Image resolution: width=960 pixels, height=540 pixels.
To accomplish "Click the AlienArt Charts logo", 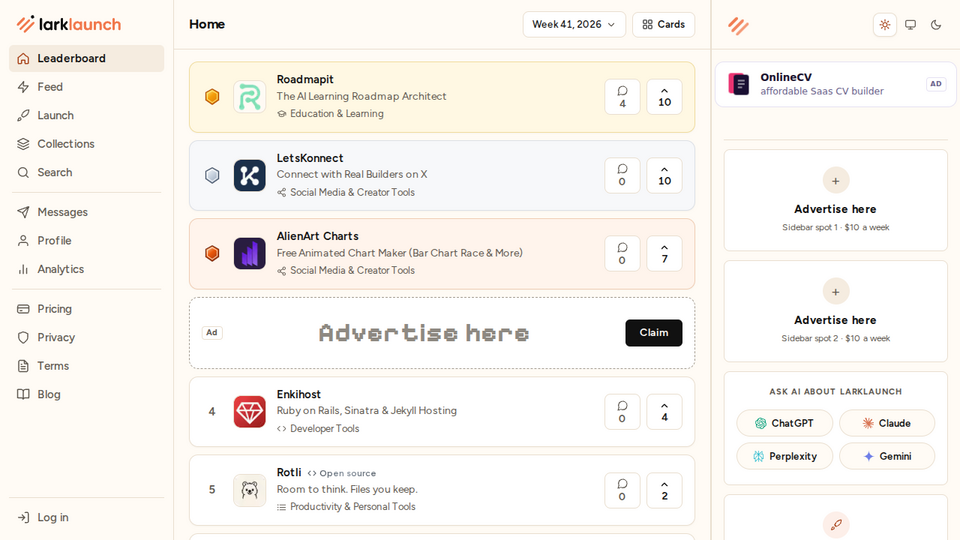I will pyautogui.click(x=250, y=253).
